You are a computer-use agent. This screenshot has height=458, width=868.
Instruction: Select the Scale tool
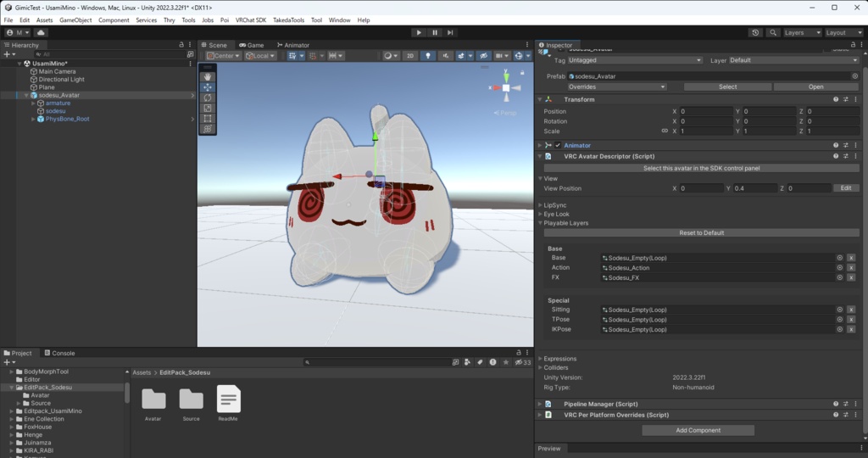208,108
